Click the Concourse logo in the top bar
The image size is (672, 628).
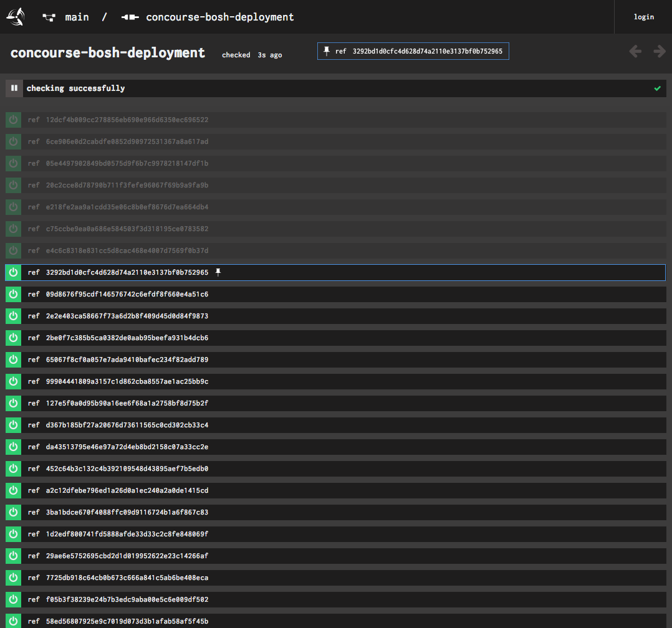tap(14, 17)
